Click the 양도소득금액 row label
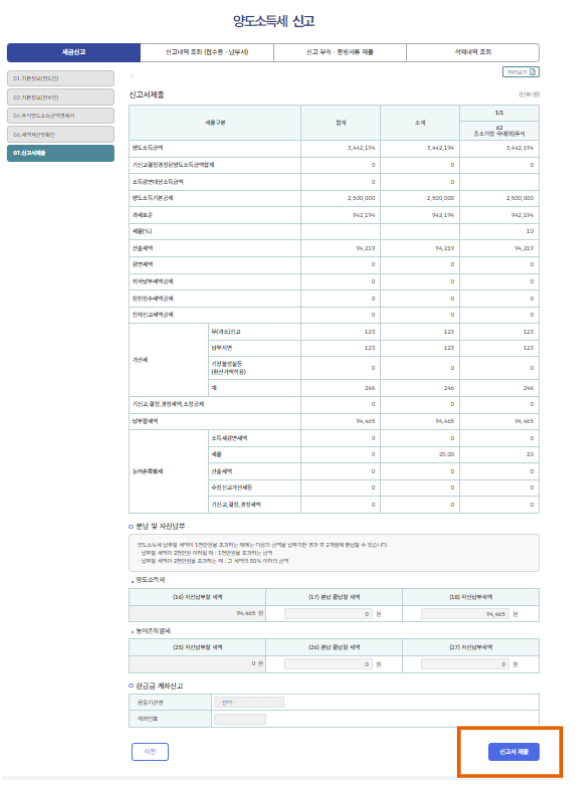586x790 pixels. click(x=148, y=148)
